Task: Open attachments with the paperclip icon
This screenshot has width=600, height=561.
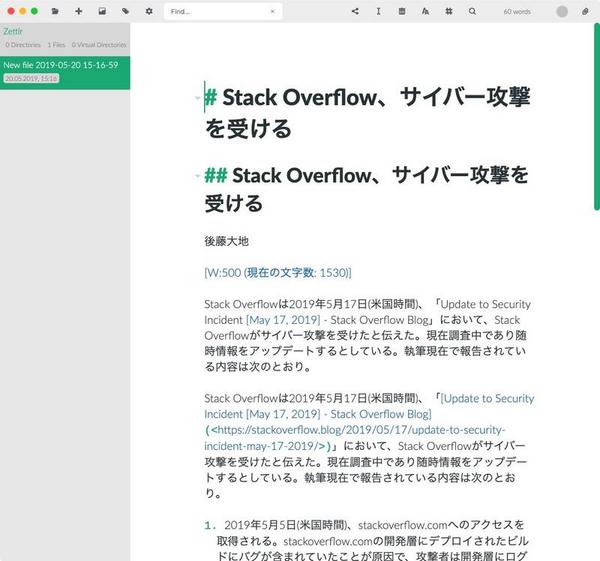Action: pos(585,11)
